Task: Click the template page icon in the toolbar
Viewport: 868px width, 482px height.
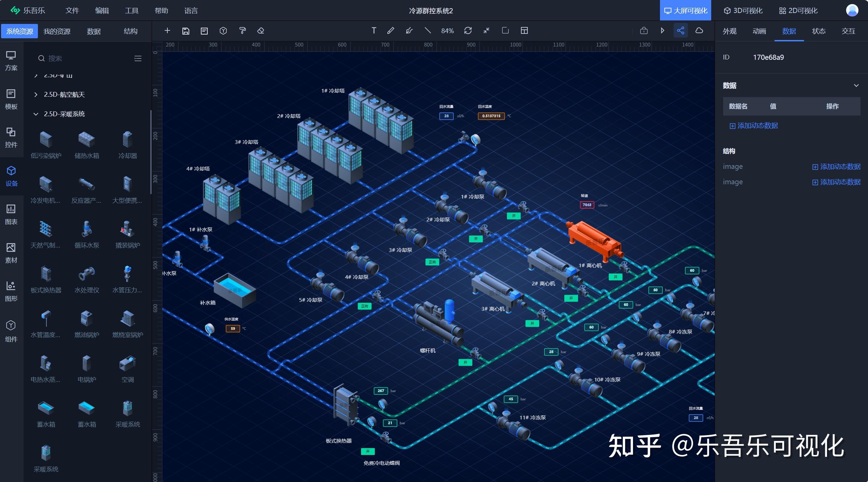Action: click(204, 31)
